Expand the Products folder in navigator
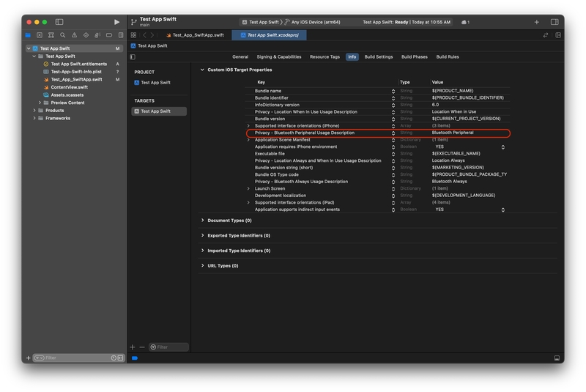This screenshot has width=586, height=392. (x=34, y=111)
